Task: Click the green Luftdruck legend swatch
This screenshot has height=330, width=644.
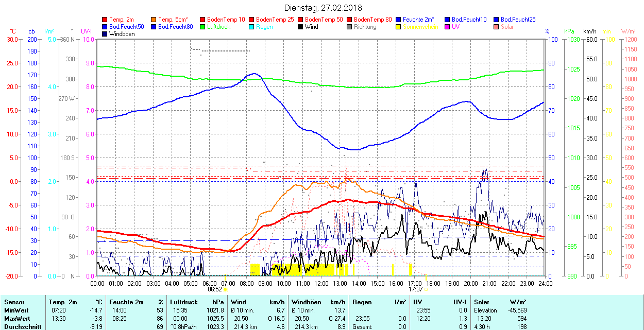Action: click(x=202, y=26)
